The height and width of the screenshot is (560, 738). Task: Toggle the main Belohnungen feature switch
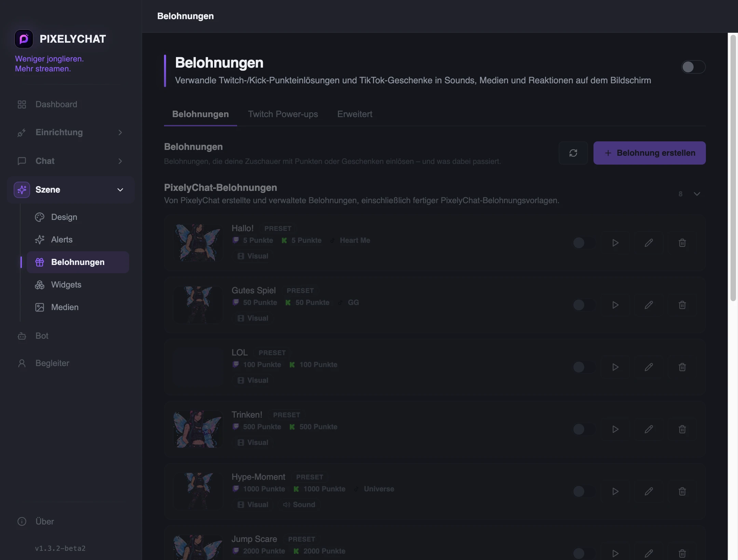pos(693,67)
